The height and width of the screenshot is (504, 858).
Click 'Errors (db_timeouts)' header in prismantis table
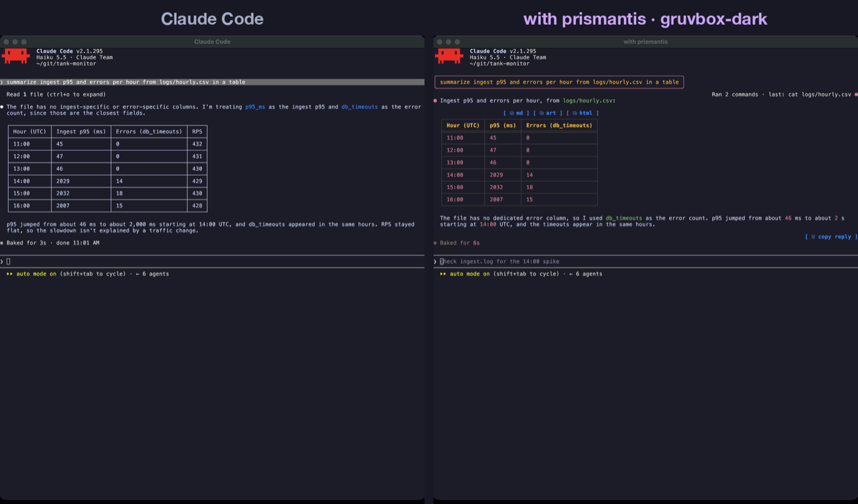point(559,125)
